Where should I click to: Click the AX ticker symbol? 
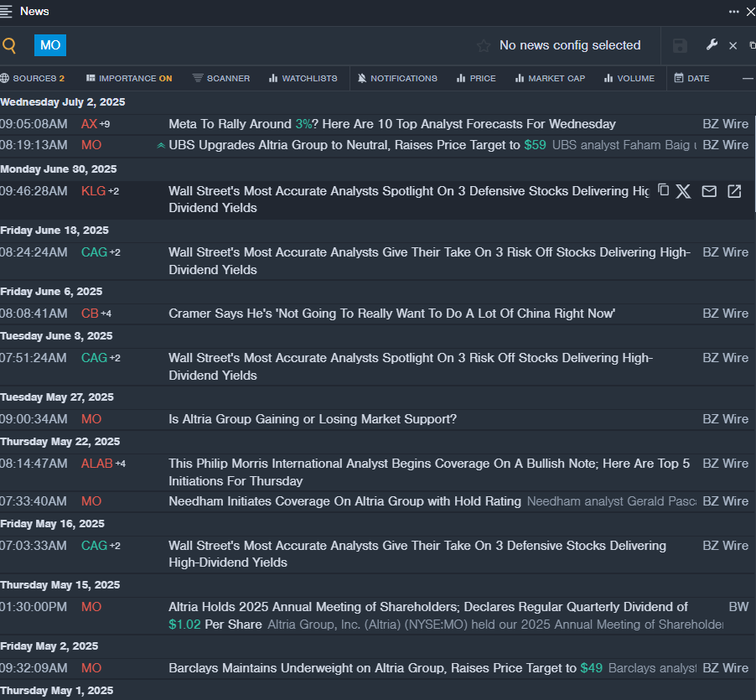click(x=89, y=124)
